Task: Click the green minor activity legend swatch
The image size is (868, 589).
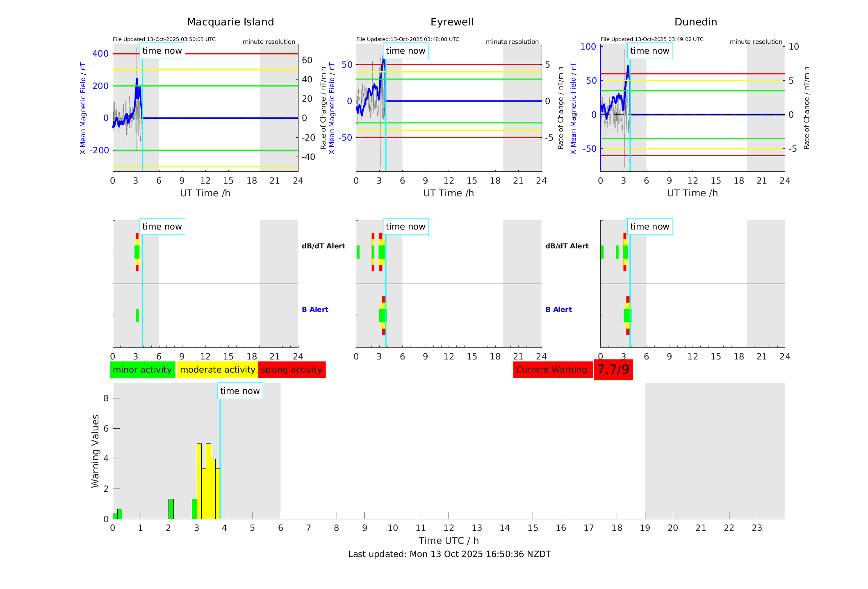Action: (x=142, y=370)
